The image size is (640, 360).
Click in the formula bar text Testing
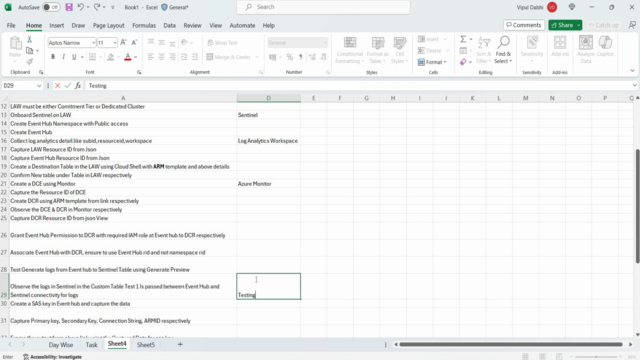pos(98,86)
